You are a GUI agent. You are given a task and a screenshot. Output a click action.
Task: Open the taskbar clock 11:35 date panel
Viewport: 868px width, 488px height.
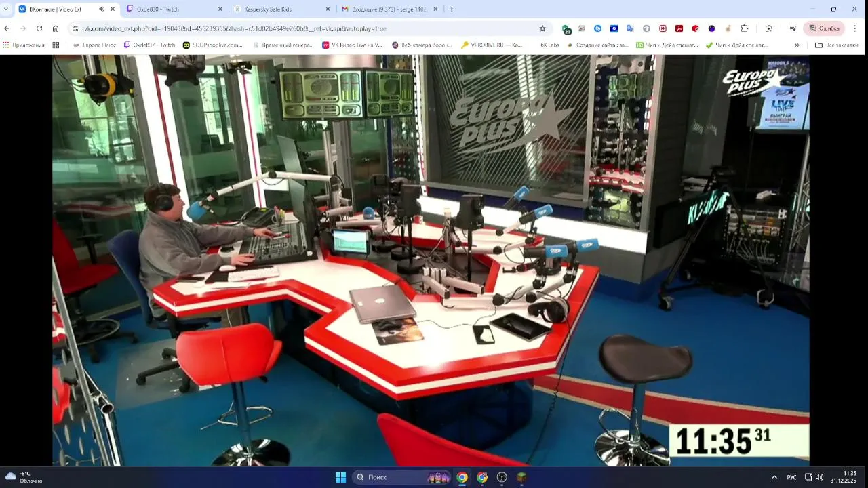click(844, 477)
